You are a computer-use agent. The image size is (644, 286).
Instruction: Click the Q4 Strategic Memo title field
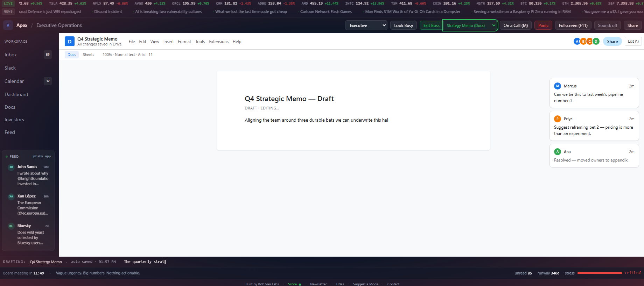point(97,39)
